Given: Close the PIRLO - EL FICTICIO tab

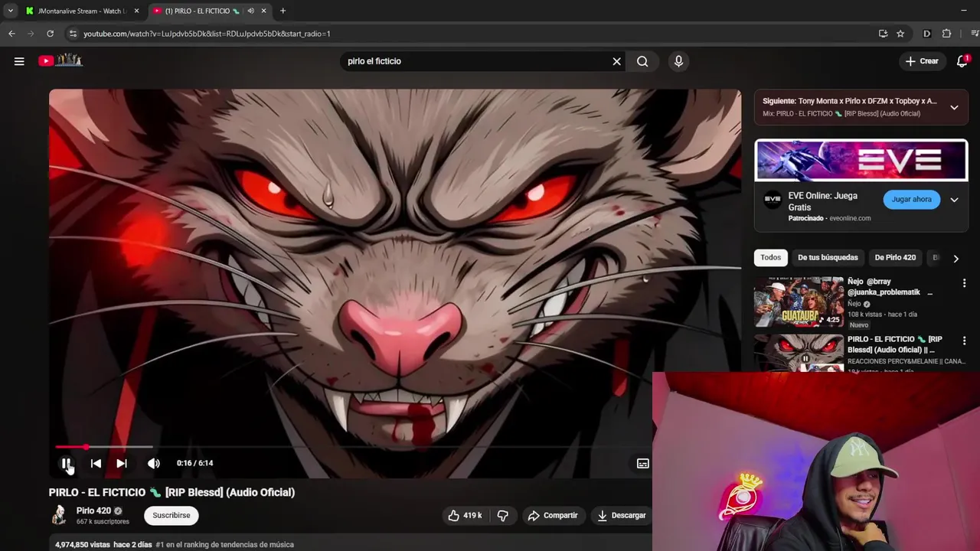Looking at the screenshot, I should pos(263,11).
